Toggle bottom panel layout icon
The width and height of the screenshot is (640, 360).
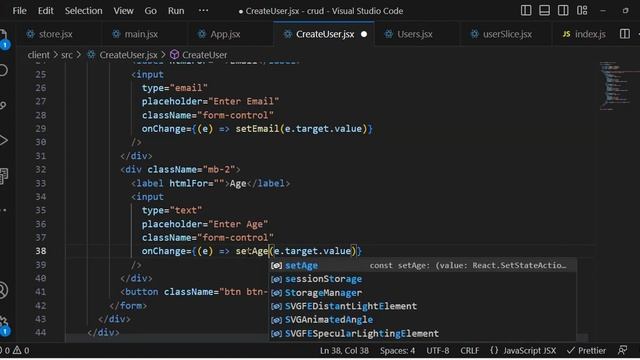544,11
